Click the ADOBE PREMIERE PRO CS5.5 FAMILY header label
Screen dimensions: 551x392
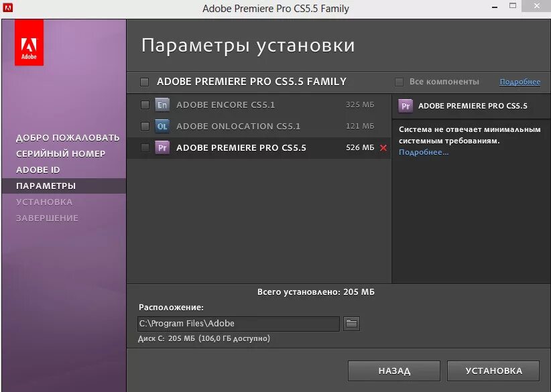(251, 82)
